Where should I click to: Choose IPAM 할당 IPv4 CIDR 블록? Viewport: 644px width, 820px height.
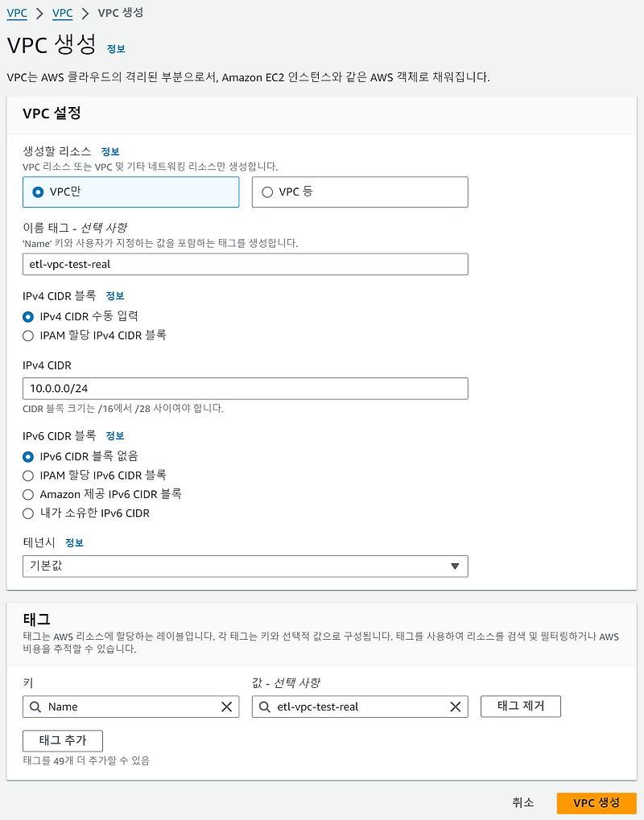pos(28,336)
